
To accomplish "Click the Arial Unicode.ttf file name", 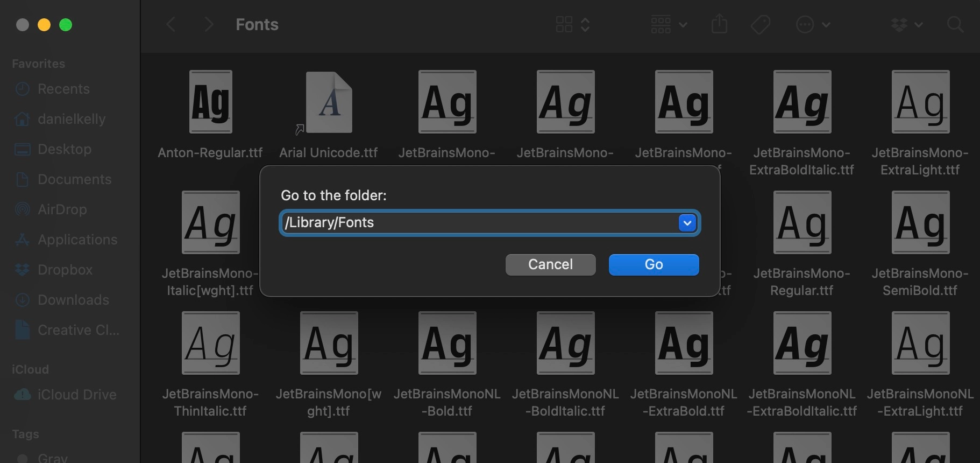I will pos(329,153).
